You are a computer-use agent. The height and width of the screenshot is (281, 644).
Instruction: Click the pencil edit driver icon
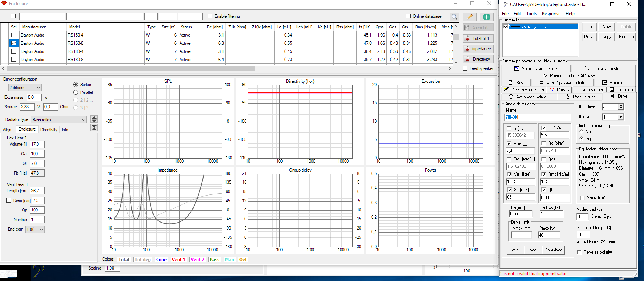click(x=469, y=17)
